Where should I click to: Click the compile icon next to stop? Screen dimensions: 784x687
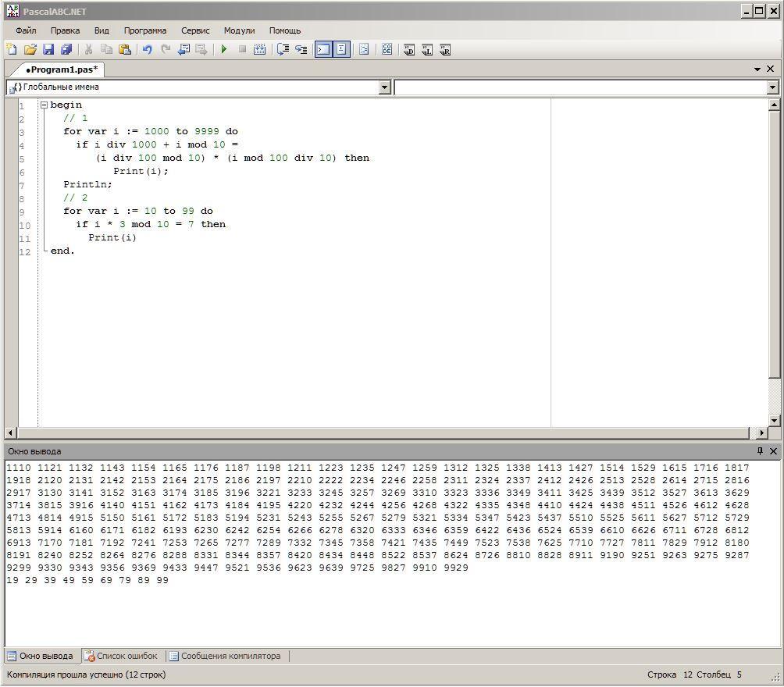260,50
